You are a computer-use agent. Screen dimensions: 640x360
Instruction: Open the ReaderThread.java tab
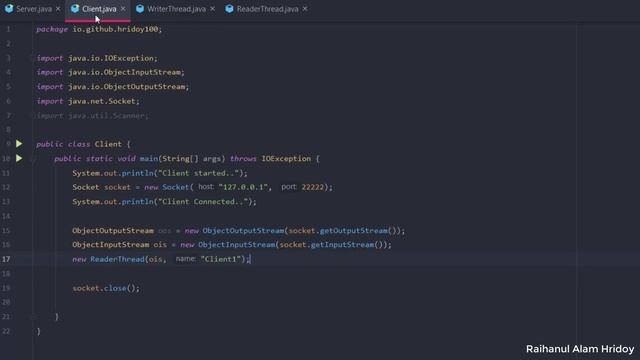coord(267,9)
